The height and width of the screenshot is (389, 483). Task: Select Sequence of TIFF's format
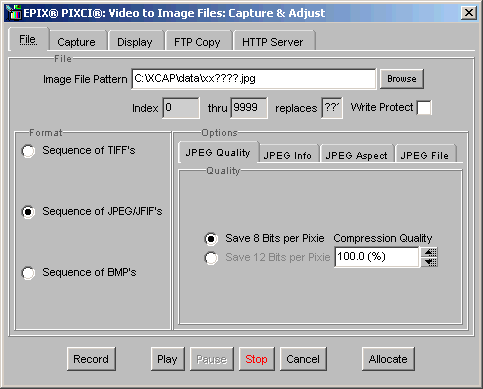point(28,151)
